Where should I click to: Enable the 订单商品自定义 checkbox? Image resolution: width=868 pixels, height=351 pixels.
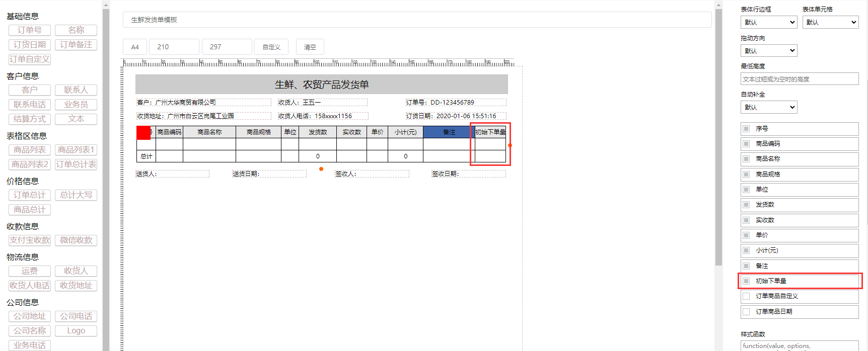pyautogui.click(x=746, y=296)
